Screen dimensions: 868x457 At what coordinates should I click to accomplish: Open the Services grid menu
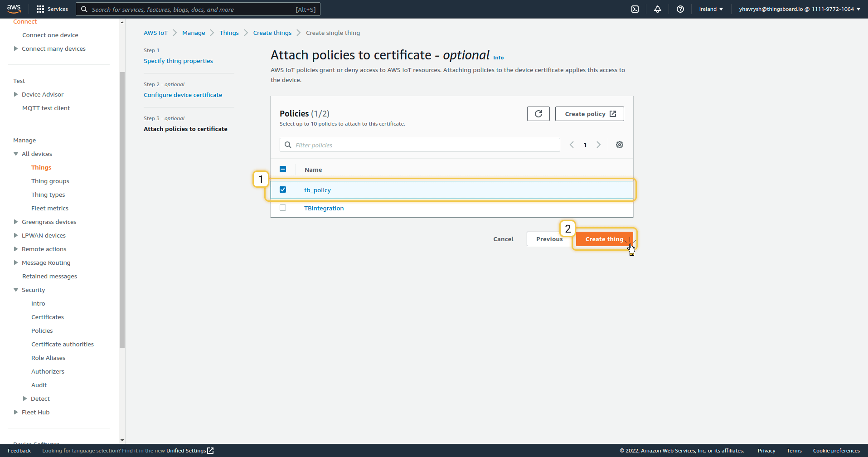(52, 9)
